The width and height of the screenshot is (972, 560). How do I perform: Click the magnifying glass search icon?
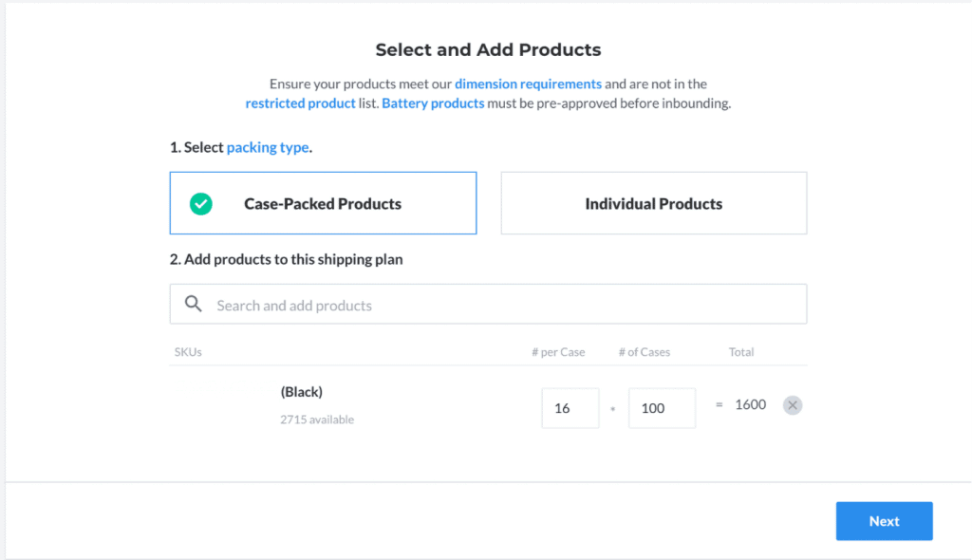point(193,304)
